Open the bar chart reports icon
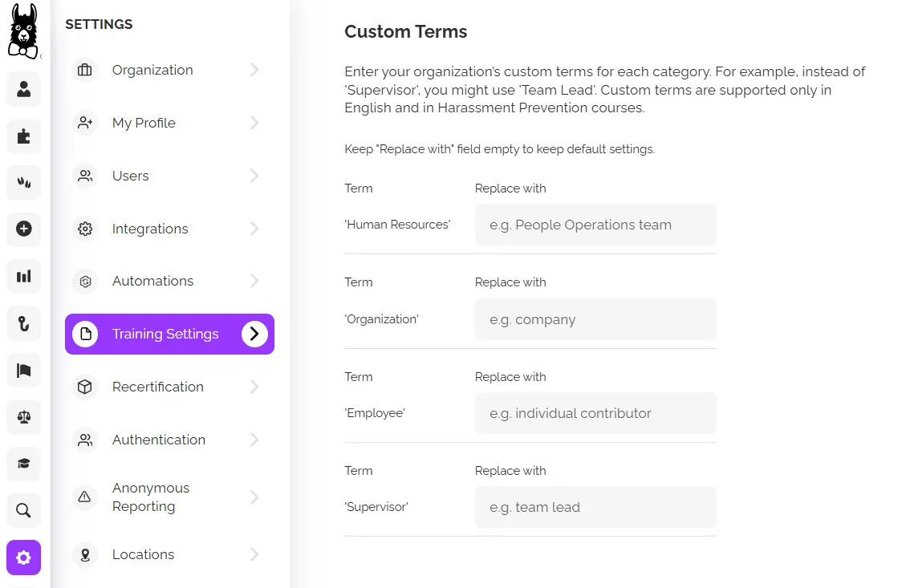This screenshot has height=588, width=898. [24, 276]
